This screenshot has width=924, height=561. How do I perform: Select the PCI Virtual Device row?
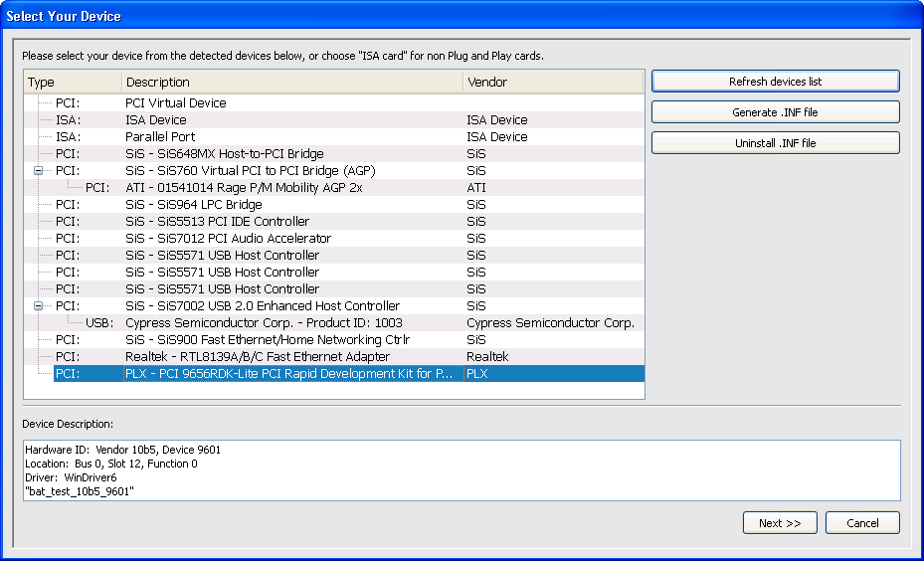334,103
